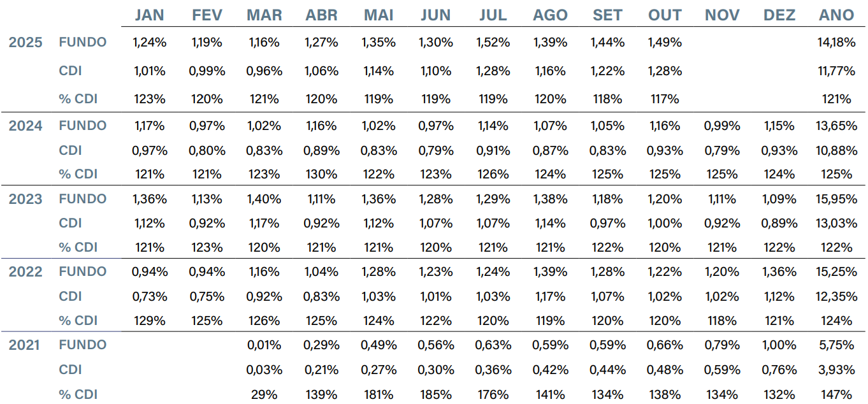This screenshot has height=404, width=868.
Task: Select the 2023 March FUNDO value 1,40%
Action: pyautogui.click(x=264, y=199)
